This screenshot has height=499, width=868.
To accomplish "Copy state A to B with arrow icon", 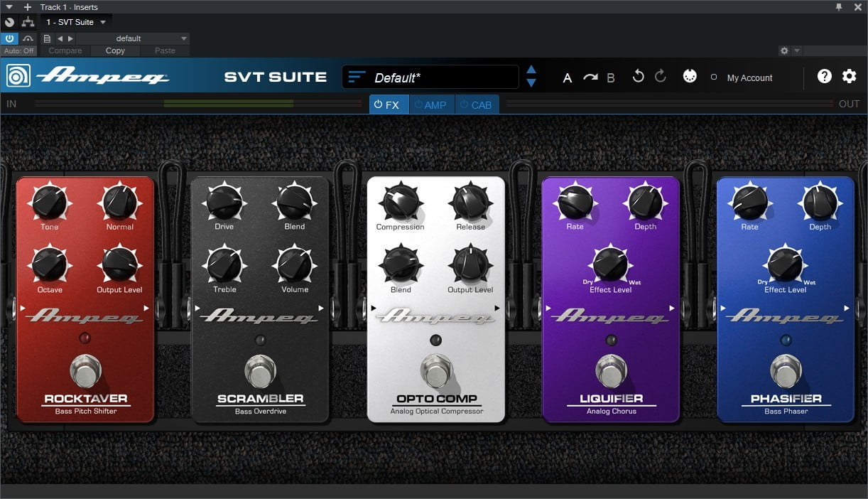I will click(x=590, y=77).
